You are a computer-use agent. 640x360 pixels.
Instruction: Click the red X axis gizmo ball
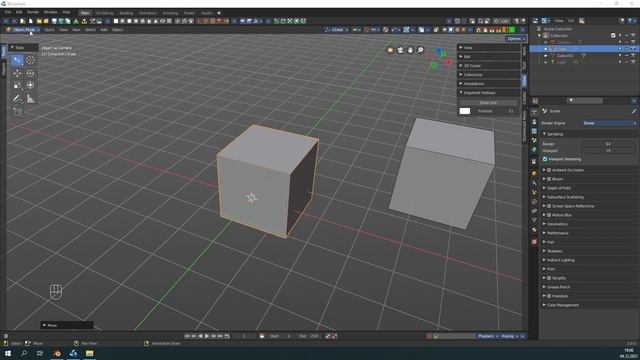[x=448, y=62]
